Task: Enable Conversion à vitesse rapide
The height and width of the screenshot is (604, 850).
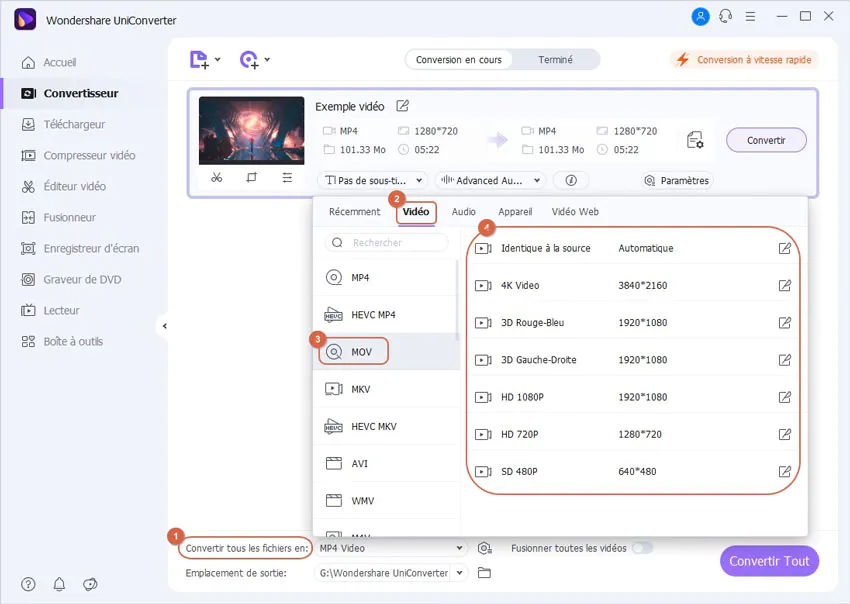Action: [745, 60]
